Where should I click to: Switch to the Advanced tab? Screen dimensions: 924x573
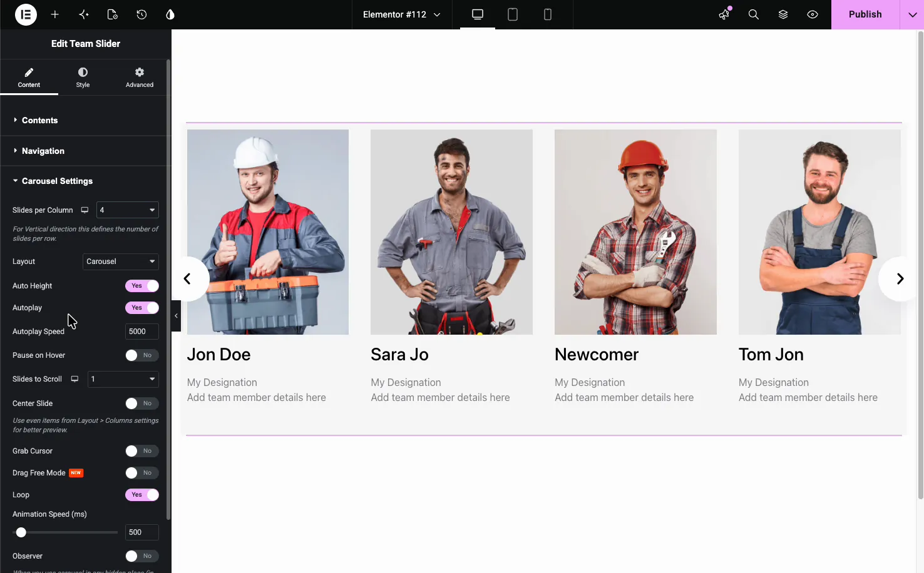140,78
